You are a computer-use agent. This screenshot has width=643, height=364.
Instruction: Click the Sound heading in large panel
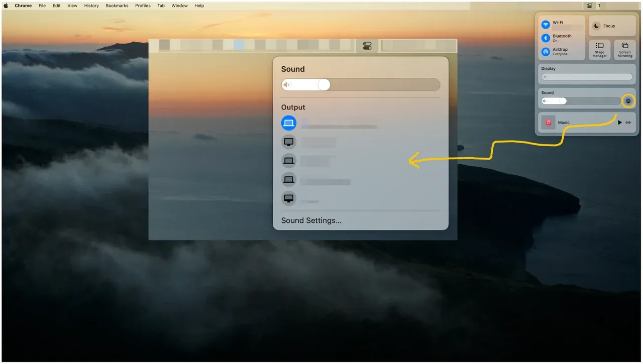coord(293,69)
